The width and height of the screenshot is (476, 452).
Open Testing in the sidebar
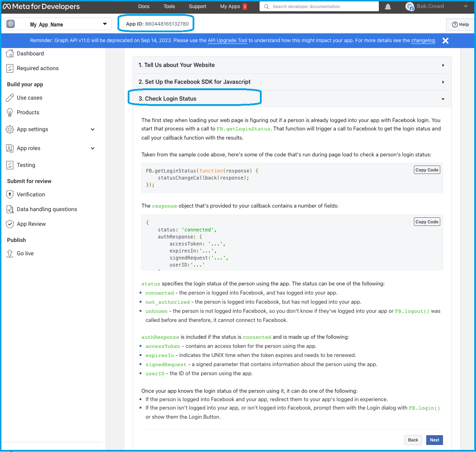coord(26,165)
